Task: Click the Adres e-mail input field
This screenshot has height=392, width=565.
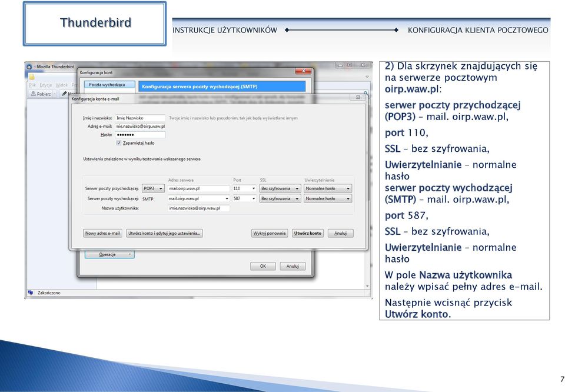Action: (140, 127)
